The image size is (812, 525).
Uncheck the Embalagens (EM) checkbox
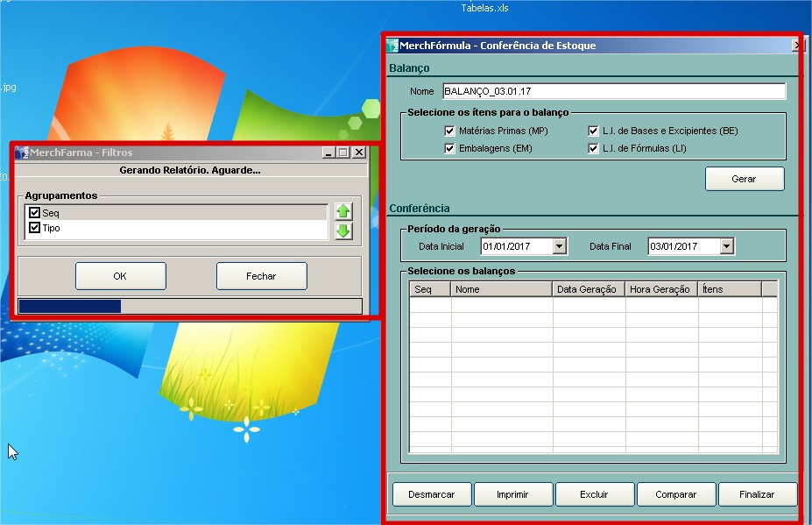450,149
